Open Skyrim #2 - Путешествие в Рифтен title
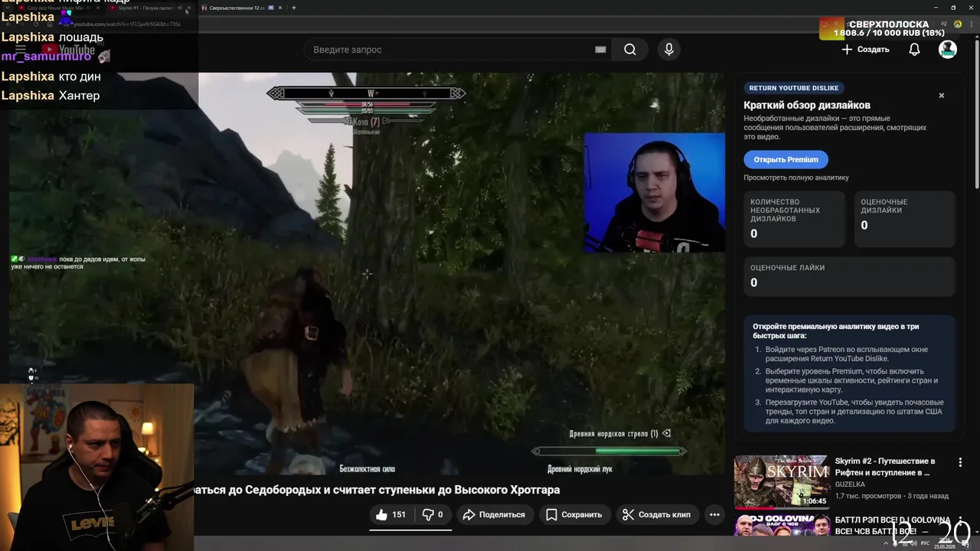 coord(886,467)
